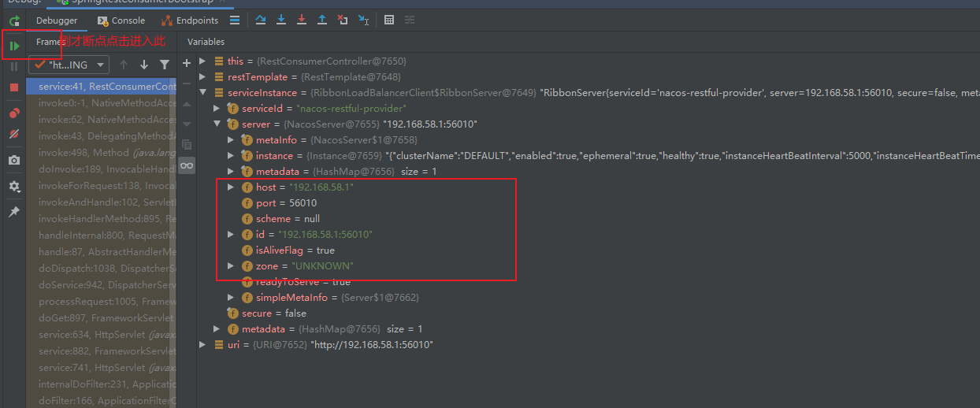Click the duplicate watch copy icon

point(187,145)
